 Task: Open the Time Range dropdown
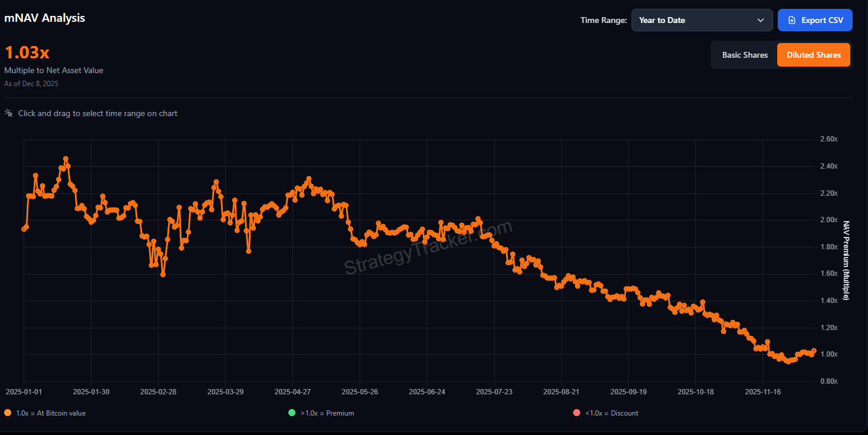pos(702,19)
